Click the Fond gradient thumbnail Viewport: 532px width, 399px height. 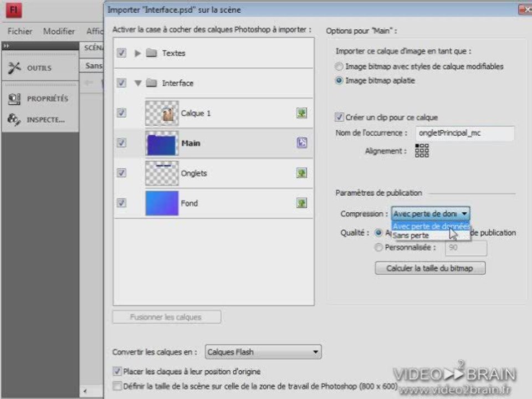[x=162, y=203]
